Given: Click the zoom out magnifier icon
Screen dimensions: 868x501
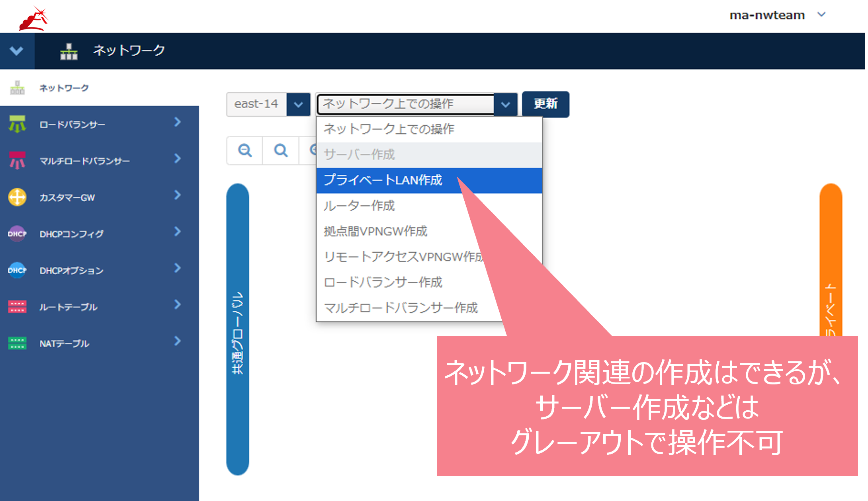Looking at the screenshot, I should point(244,150).
